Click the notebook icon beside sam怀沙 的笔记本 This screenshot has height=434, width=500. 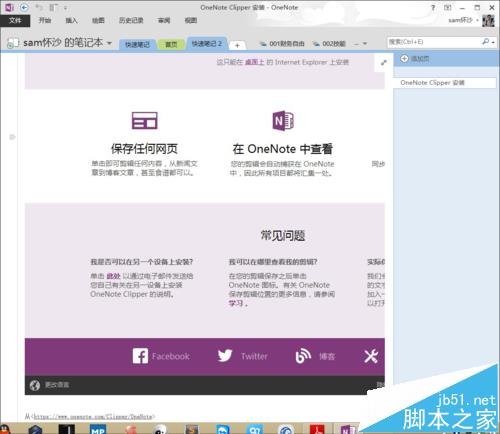pyautogui.click(x=13, y=43)
